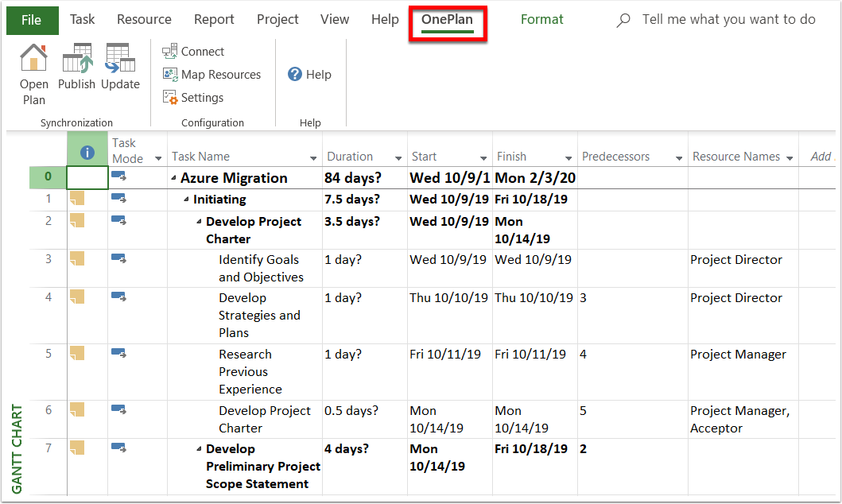
Task: Open the Task Name column filter dropdown
Action: pyautogui.click(x=312, y=157)
